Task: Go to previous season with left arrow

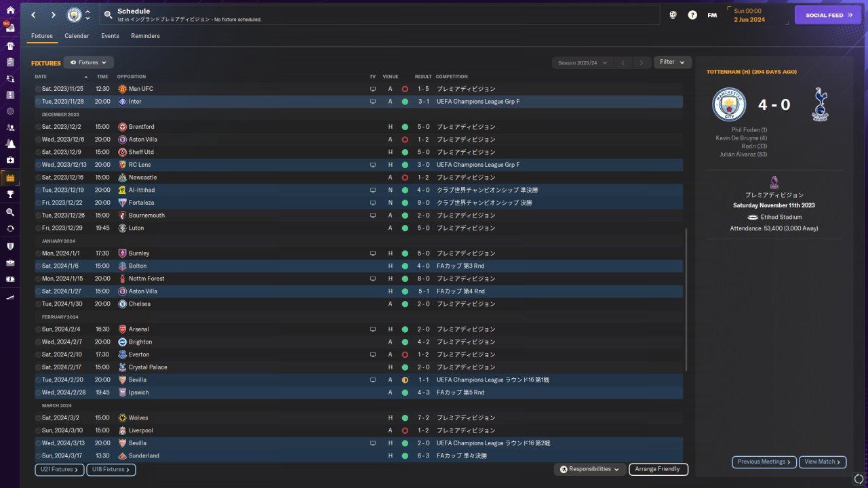Action: [x=623, y=63]
